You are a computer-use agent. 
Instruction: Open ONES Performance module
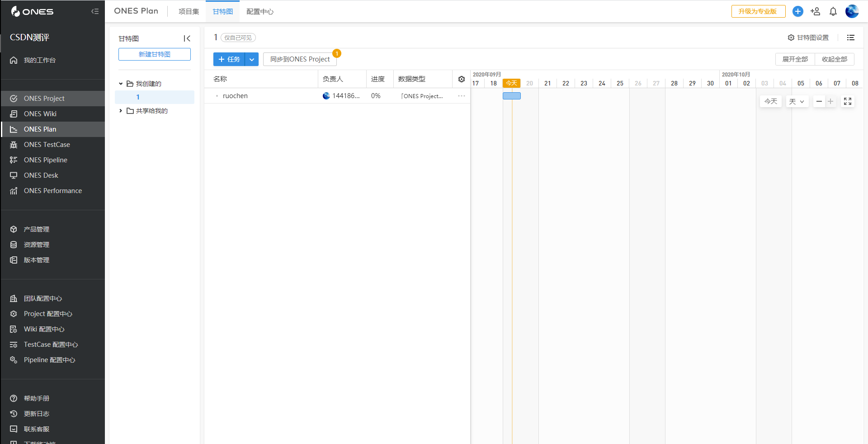tap(52, 191)
